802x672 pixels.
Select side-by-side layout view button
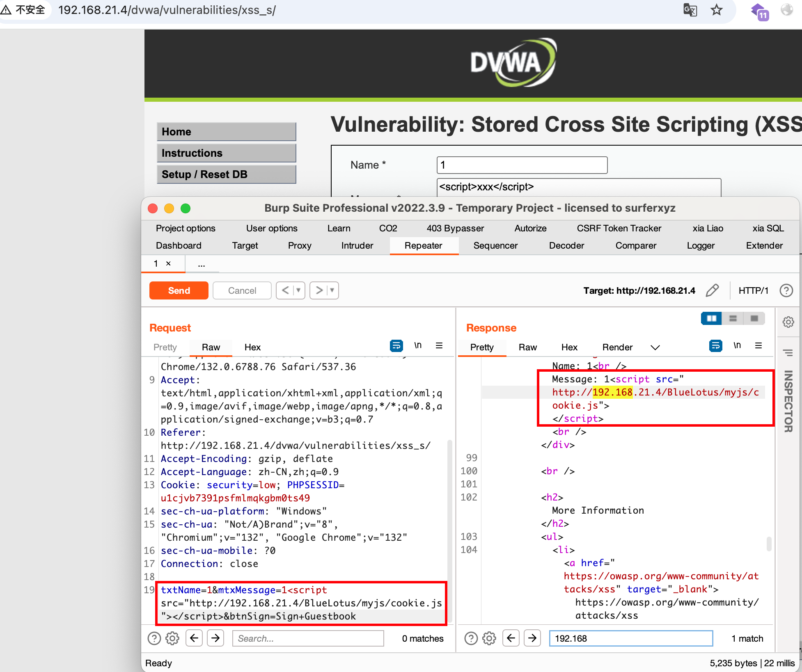pyautogui.click(x=711, y=318)
